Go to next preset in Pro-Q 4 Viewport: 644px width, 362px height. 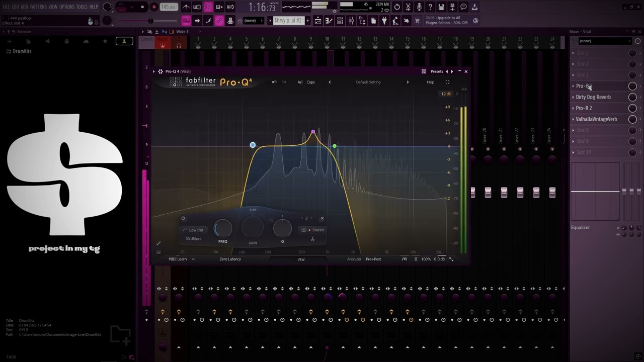[408, 82]
